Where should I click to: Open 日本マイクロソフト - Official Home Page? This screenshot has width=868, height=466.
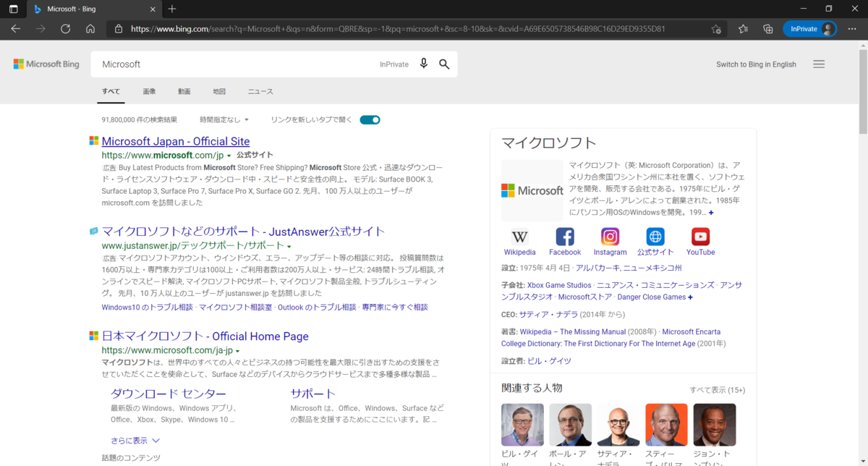pos(205,336)
